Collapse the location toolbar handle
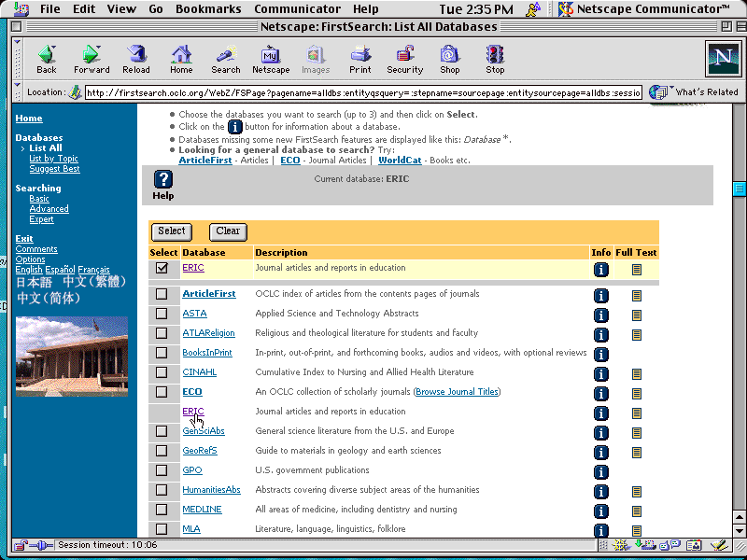This screenshot has width=747, height=560. [x=18, y=91]
